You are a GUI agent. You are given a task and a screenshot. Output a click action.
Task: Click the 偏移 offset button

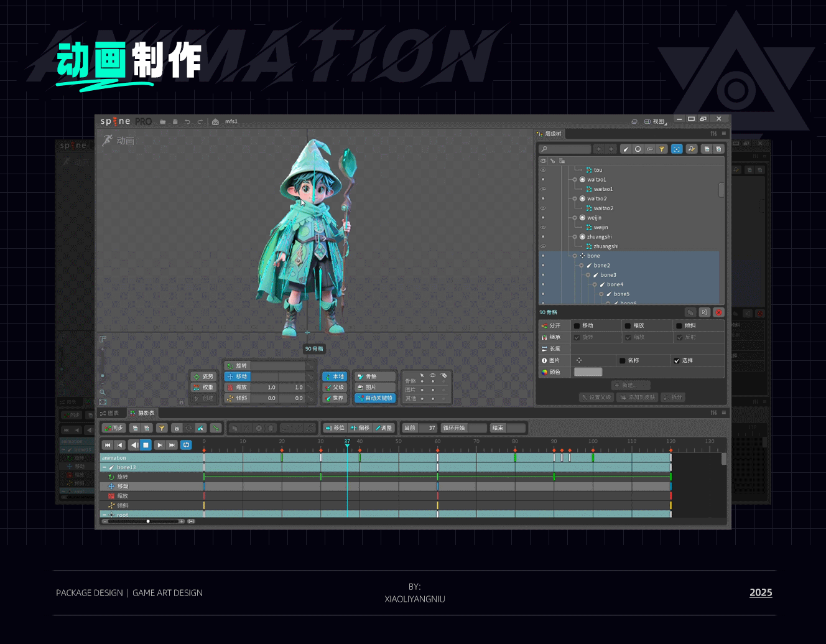pos(360,428)
